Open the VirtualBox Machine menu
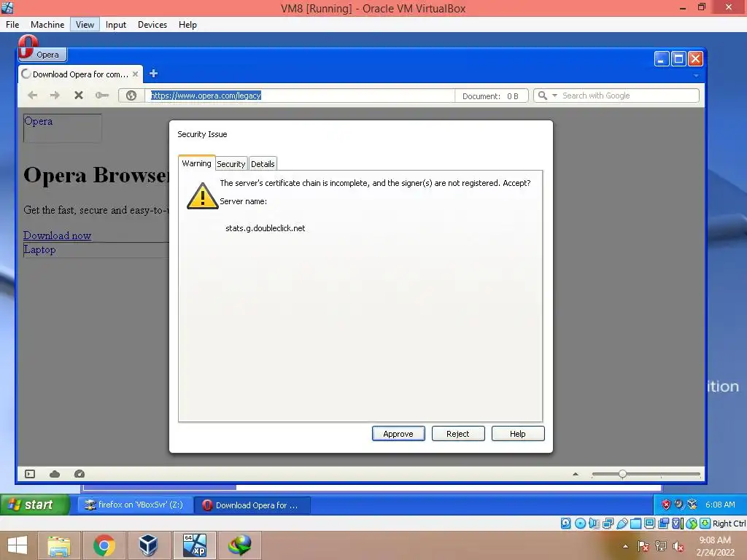747x560 pixels. pos(47,25)
